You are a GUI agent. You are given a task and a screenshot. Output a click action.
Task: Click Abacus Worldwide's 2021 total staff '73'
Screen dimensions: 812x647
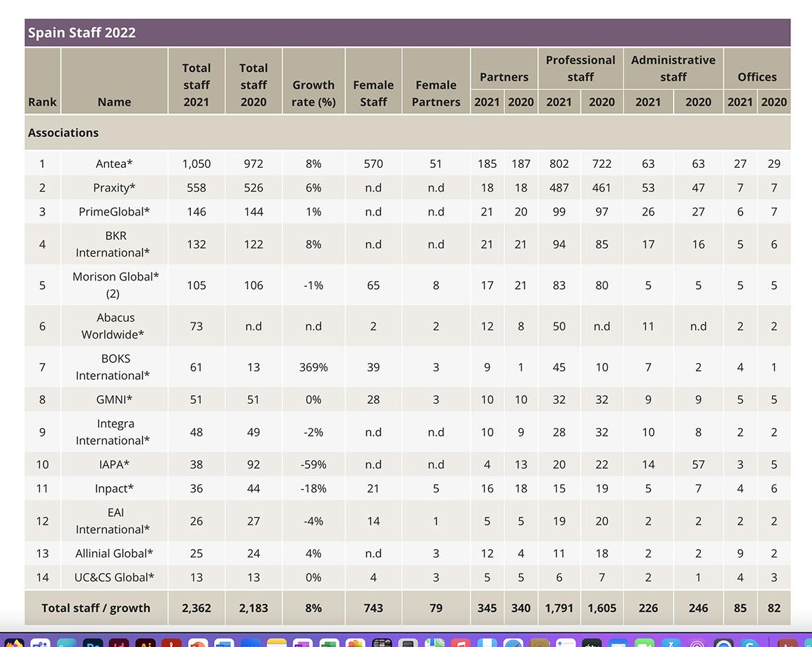[197, 326]
